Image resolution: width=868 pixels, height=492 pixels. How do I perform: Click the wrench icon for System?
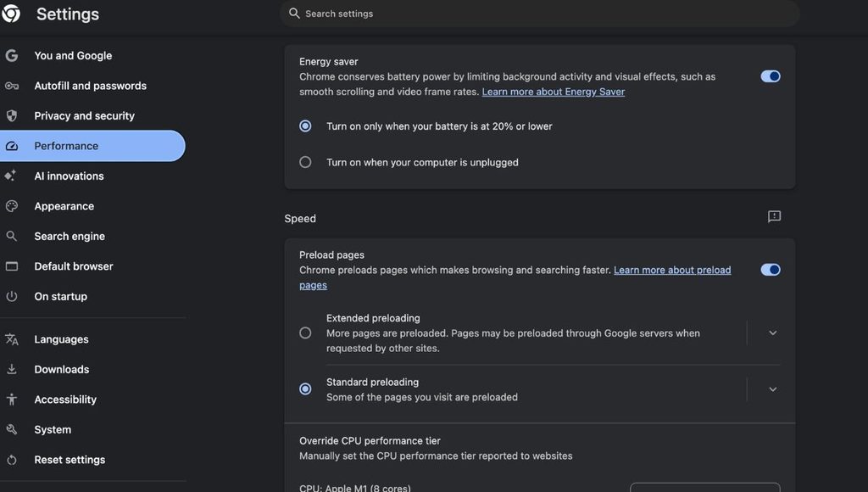tap(12, 429)
